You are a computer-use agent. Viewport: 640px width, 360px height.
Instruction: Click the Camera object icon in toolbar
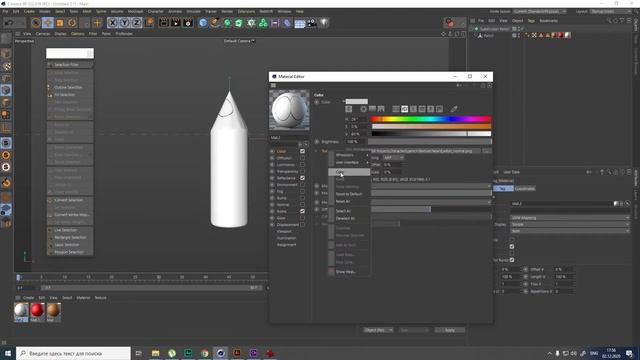click(x=312, y=23)
